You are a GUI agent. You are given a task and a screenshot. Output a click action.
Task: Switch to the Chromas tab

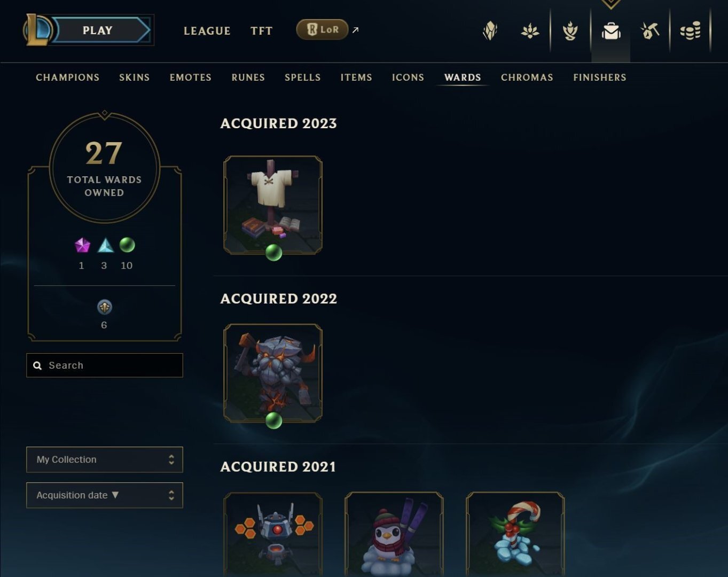527,77
